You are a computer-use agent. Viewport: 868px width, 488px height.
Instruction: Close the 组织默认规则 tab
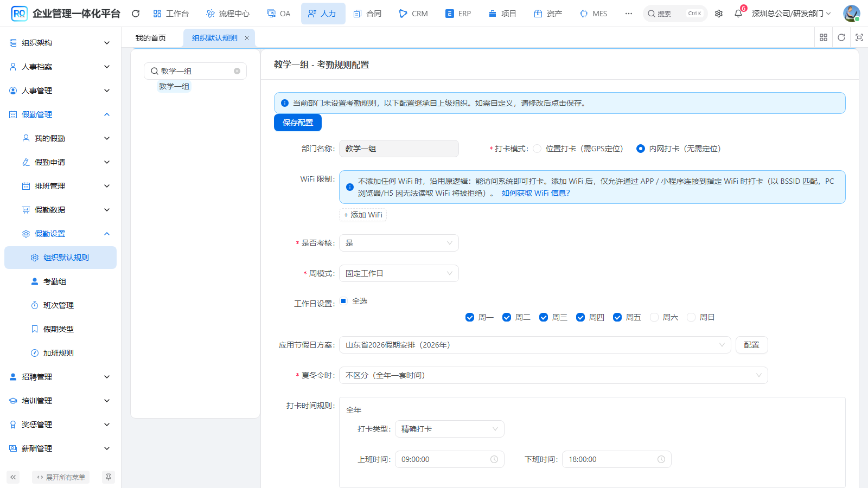tap(247, 38)
